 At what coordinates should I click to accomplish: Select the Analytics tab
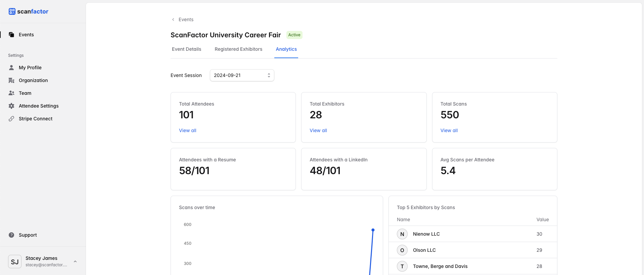pyautogui.click(x=286, y=49)
